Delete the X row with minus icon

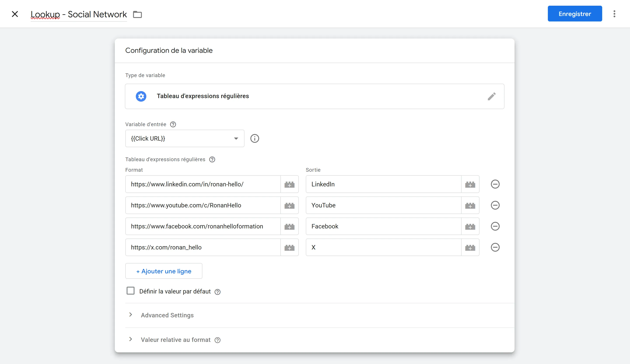[x=495, y=247]
